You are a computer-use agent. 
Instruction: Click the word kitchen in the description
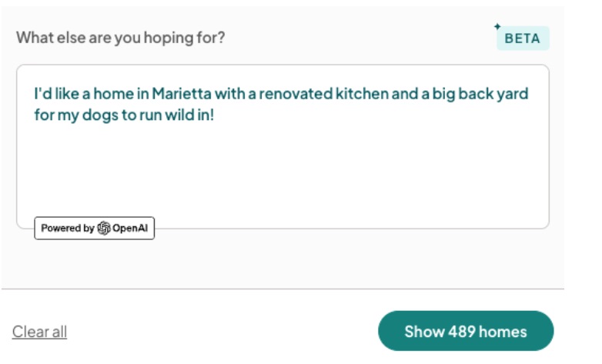tap(362, 94)
